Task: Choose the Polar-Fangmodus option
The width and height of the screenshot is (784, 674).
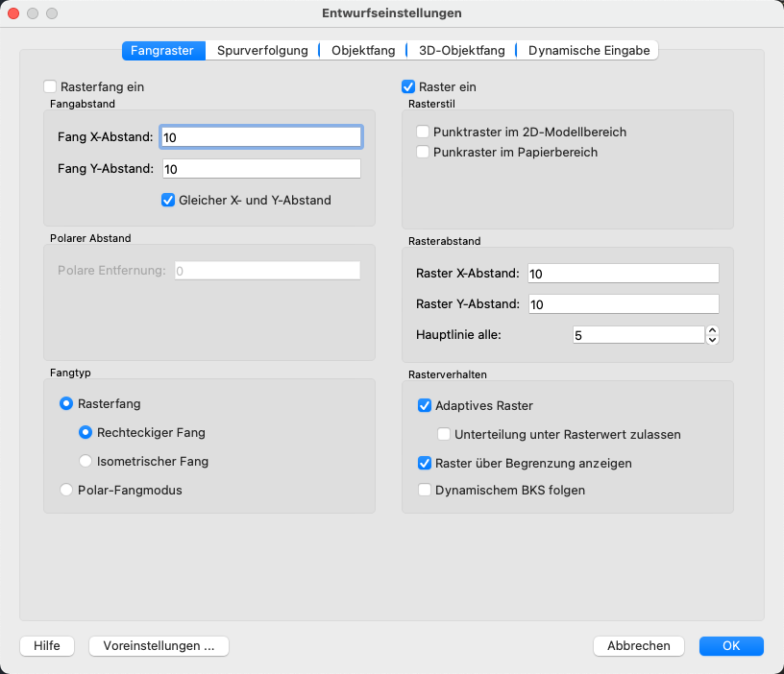Action: tap(66, 490)
